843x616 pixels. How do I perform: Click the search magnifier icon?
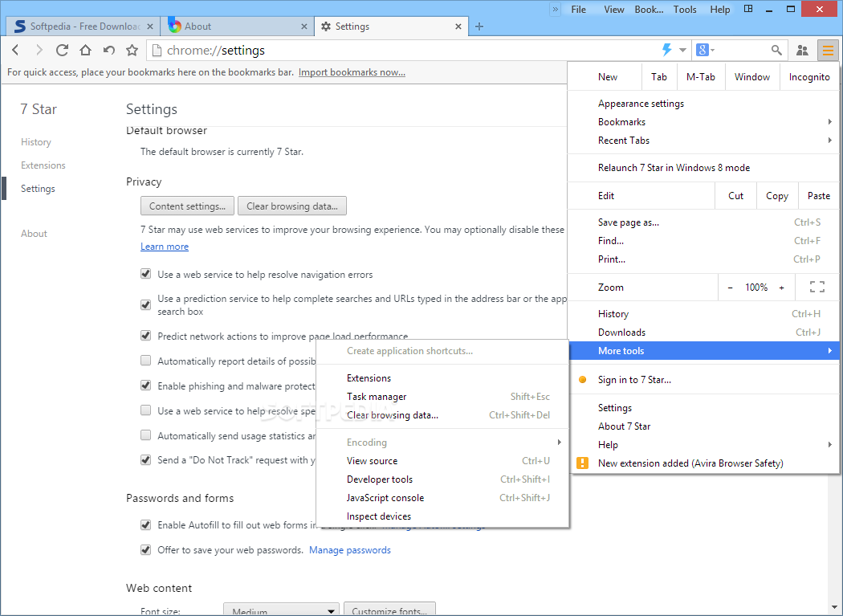tap(776, 50)
